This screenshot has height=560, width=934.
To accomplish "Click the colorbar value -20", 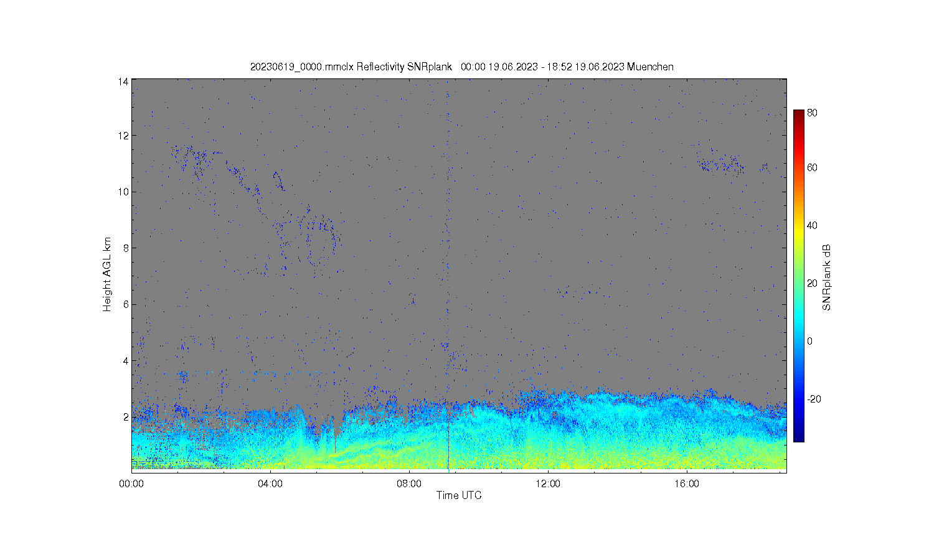I will tap(814, 399).
